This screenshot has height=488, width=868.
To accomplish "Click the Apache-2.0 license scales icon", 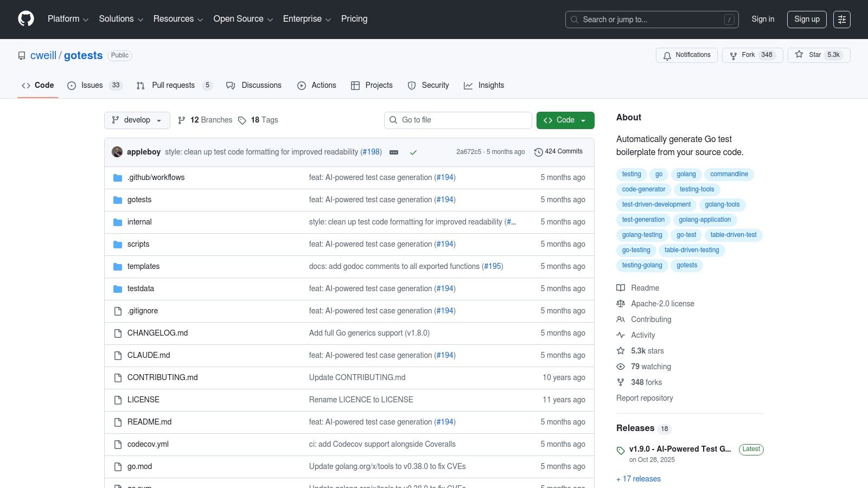I will coord(621,304).
